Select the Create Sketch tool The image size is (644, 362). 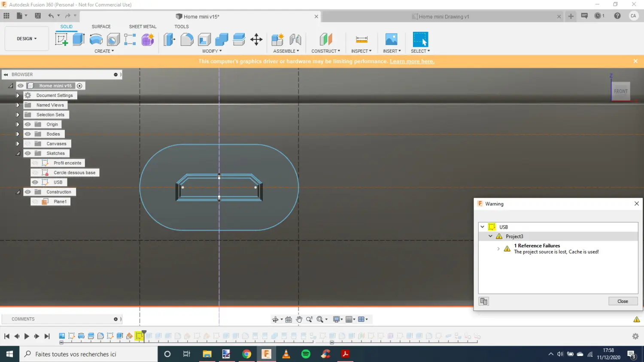tap(61, 39)
